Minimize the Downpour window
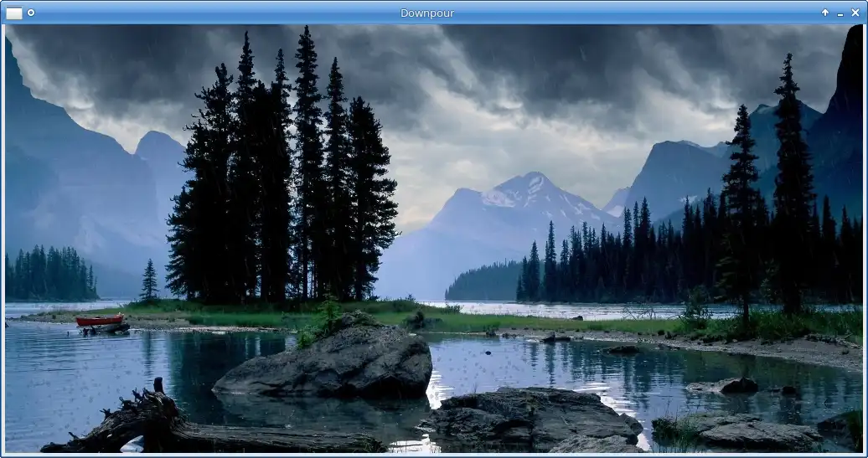 pyautogui.click(x=840, y=13)
